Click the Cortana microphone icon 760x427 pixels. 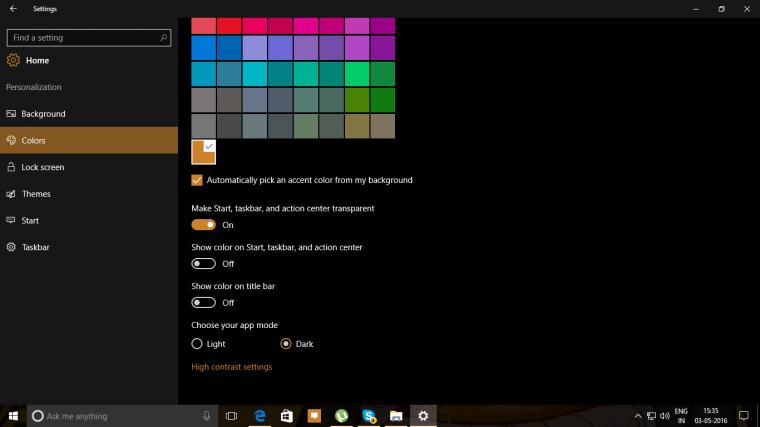[206, 416]
